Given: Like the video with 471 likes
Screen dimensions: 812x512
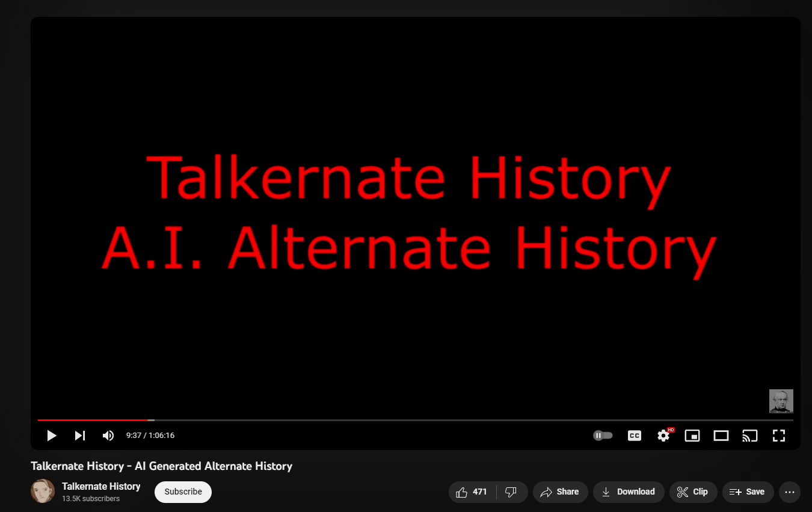Looking at the screenshot, I should pos(473,492).
